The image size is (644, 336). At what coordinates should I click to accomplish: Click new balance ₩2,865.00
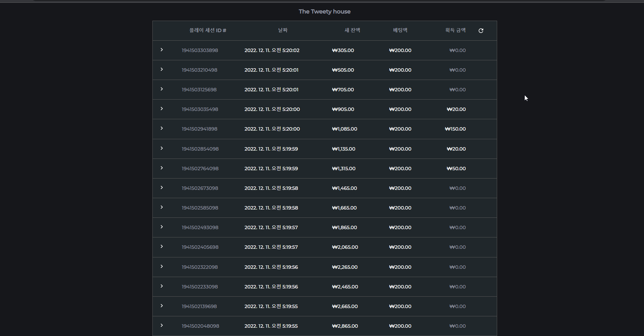tap(345, 326)
